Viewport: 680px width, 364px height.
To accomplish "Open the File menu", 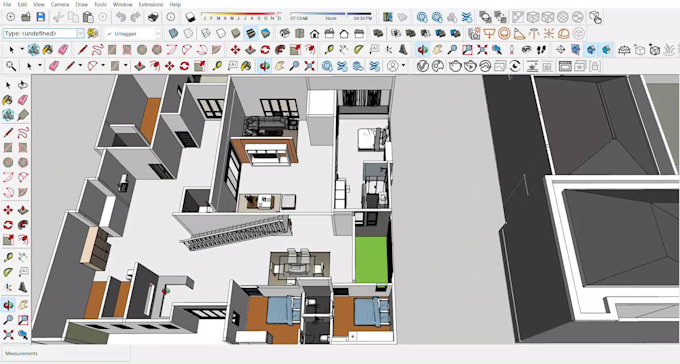I will click(7, 4).
